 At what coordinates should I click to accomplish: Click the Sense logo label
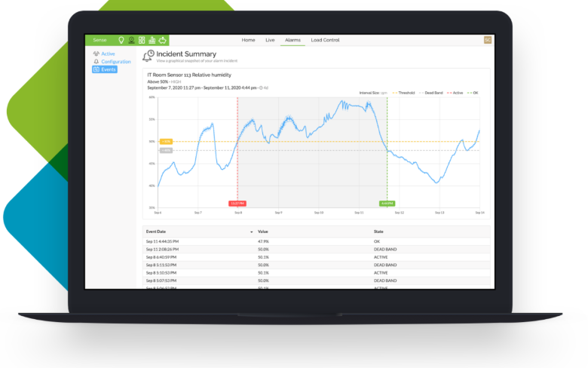(100, 40)
